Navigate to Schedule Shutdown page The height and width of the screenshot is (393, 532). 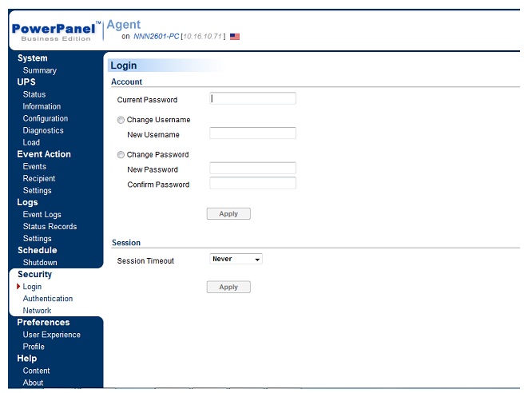[x=40, y=263]
